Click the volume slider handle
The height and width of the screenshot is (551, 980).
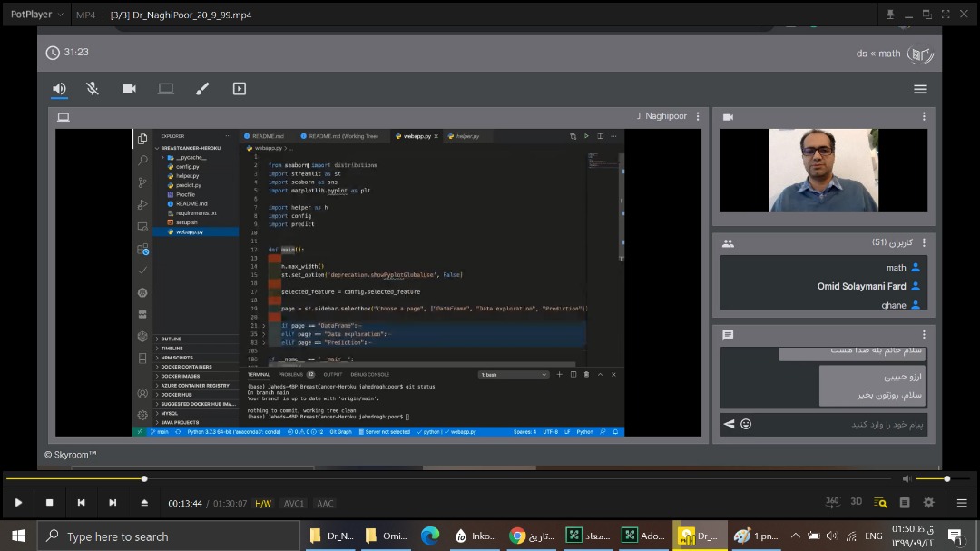tap(947, 478)
